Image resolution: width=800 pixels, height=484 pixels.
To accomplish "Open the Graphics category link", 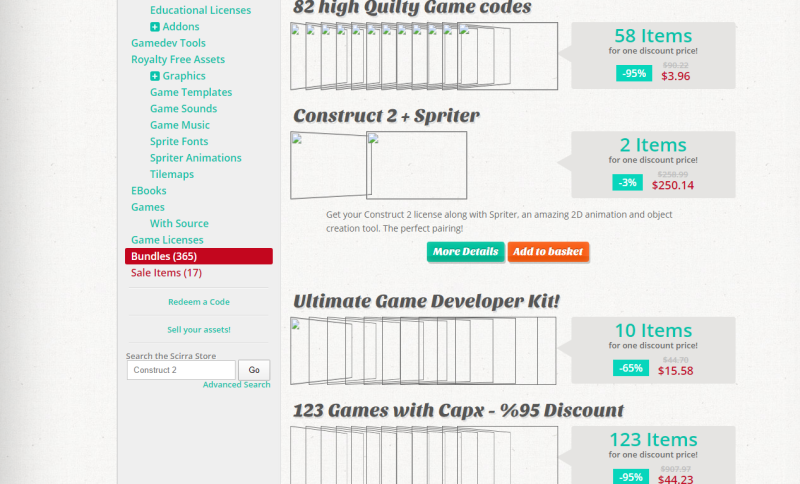I will 184,76.
